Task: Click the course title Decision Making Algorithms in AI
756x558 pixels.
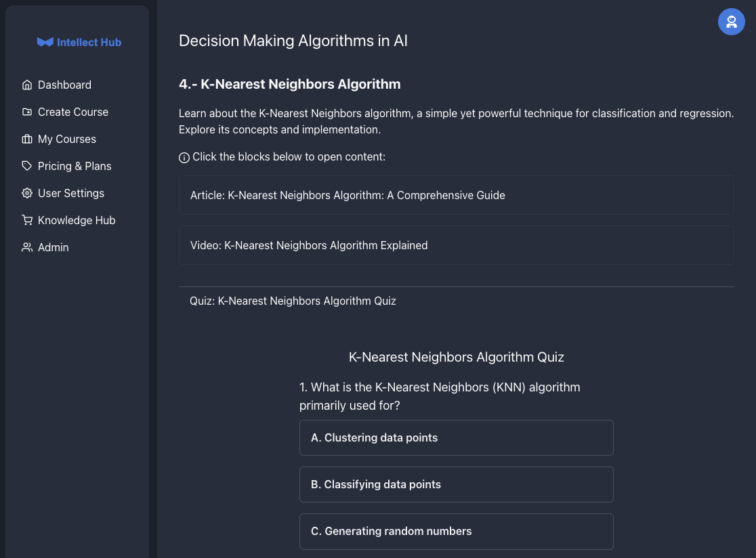Action: click(x=293, y=41)
